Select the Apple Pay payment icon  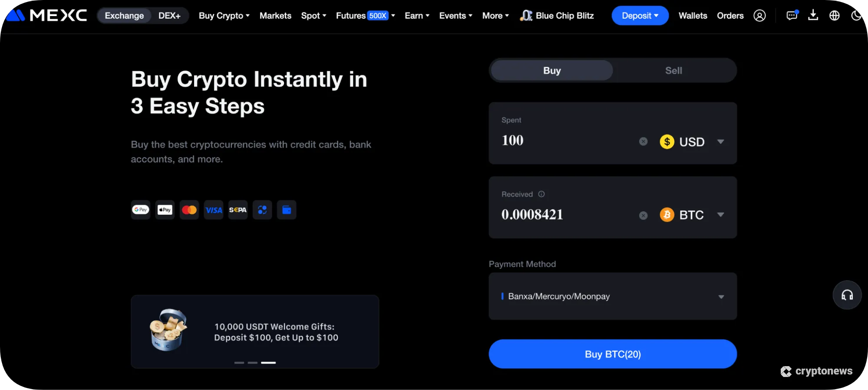[165, 210]
